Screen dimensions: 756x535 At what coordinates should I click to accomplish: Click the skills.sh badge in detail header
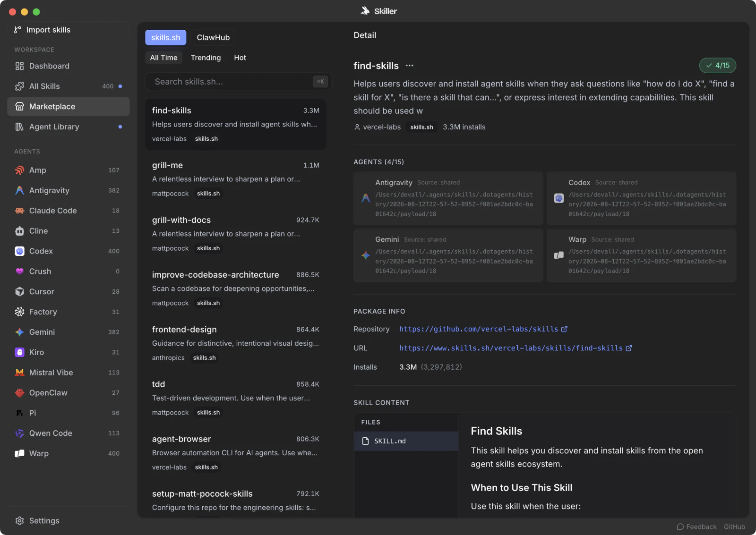click(x=421, y=127)
